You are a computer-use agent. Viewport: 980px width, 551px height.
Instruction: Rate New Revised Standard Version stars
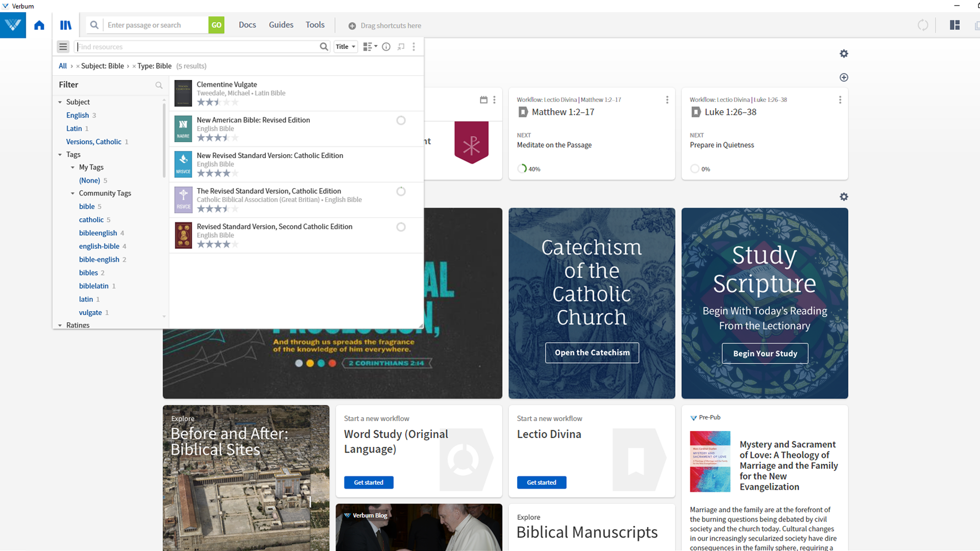click(x=217, y=173)
